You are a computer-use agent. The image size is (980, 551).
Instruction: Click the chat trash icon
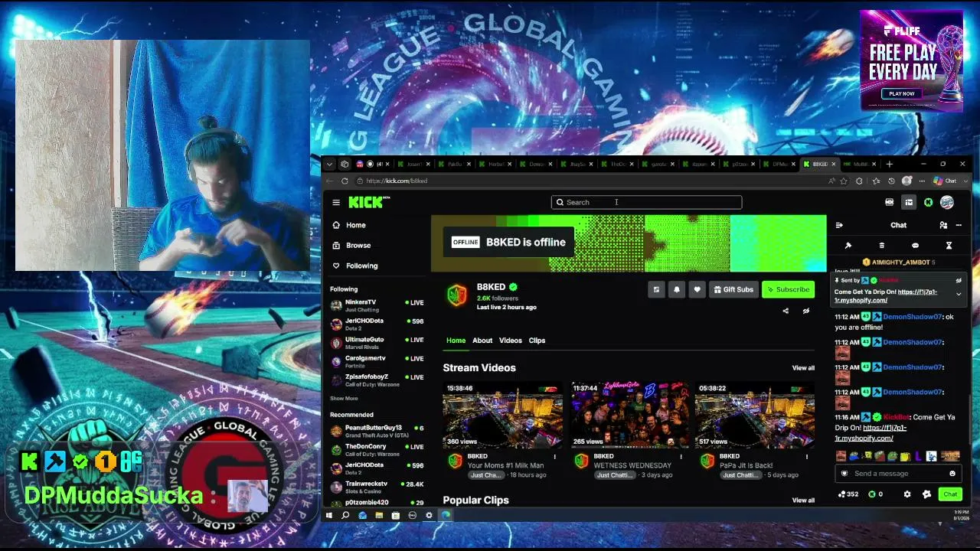(881, 246)
